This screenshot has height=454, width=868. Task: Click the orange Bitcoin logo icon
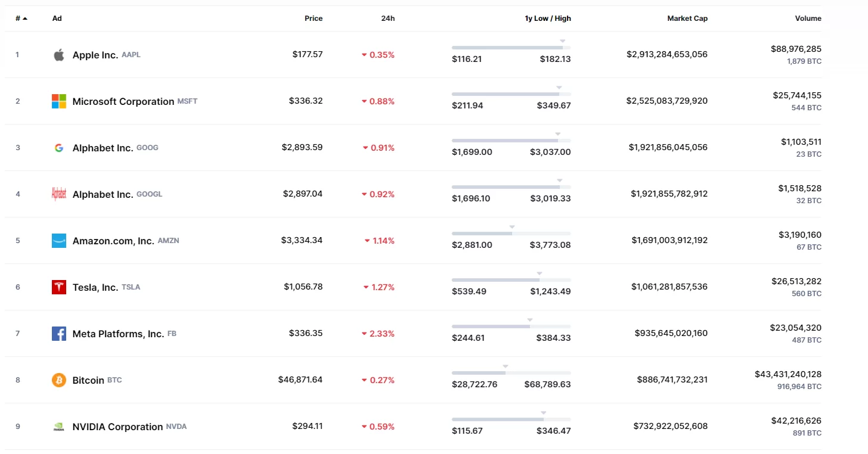58,380
